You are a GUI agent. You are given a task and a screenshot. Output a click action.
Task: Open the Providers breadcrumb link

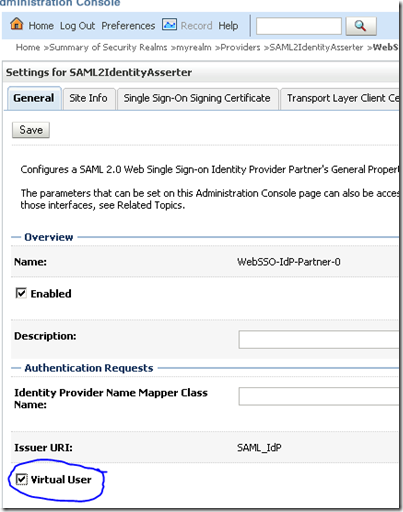[240, 47]
